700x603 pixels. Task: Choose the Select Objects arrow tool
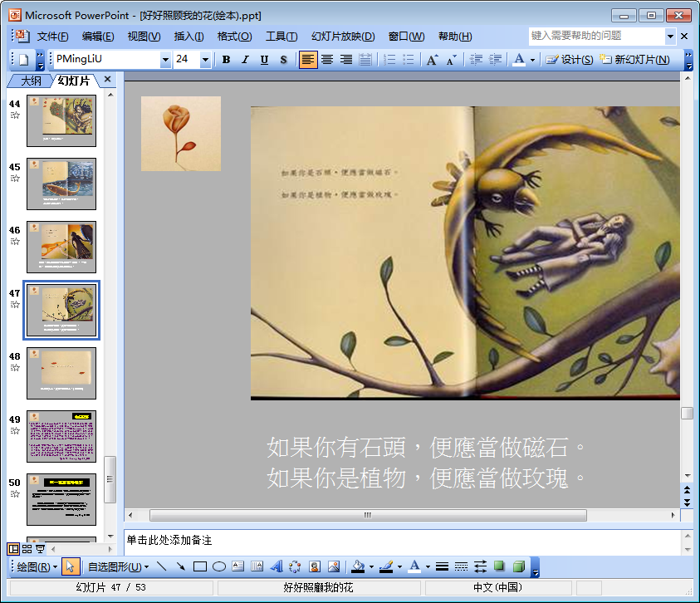point(70,566)
